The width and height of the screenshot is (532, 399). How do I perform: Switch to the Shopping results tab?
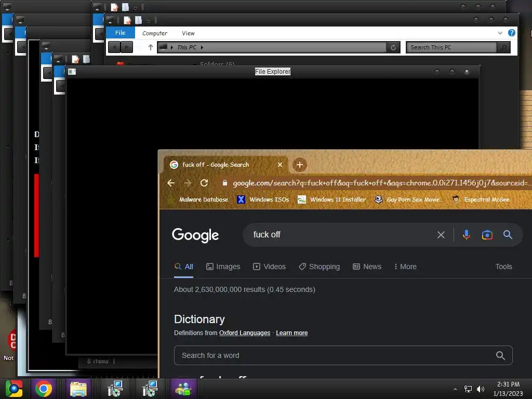pos(319,267)
